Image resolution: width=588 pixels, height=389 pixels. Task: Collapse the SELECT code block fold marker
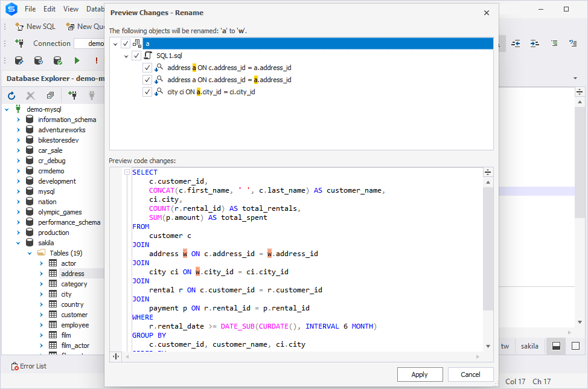pos(127,172)
